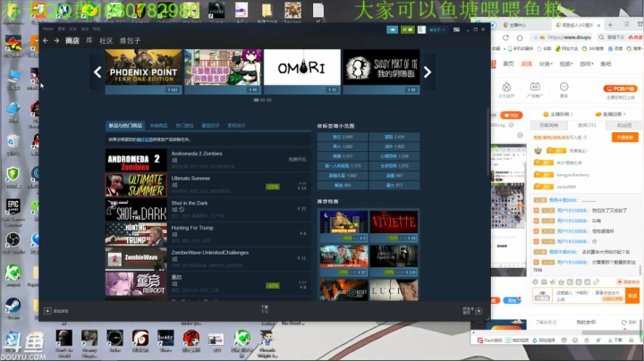Open the Phoenix Point Year One Edition banner

pyautogui.click(x=143, y=71)
